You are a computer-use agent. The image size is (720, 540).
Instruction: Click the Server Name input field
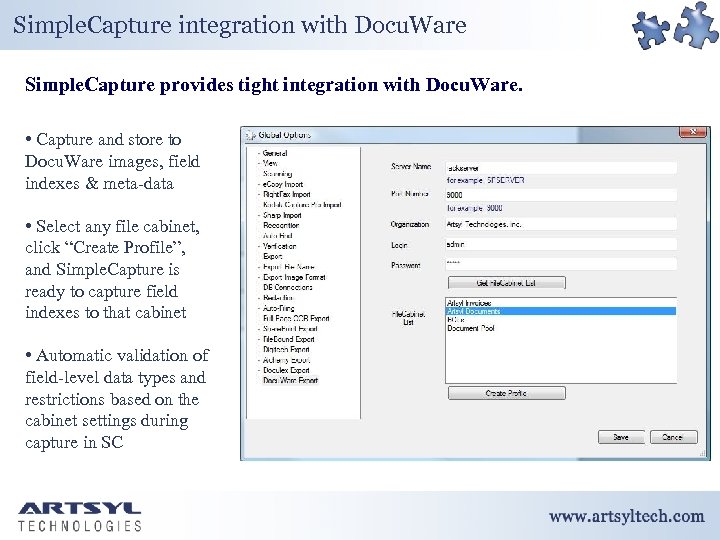(x=561, y=168)
